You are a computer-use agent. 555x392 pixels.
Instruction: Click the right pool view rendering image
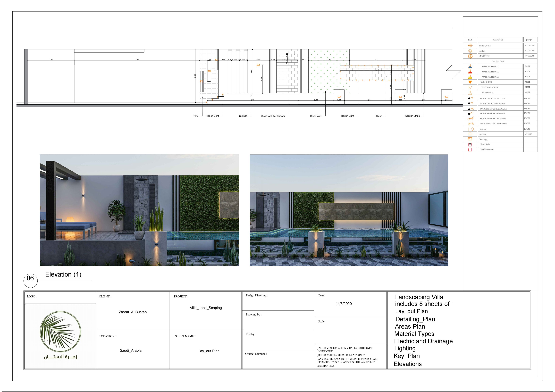point(349,210)
